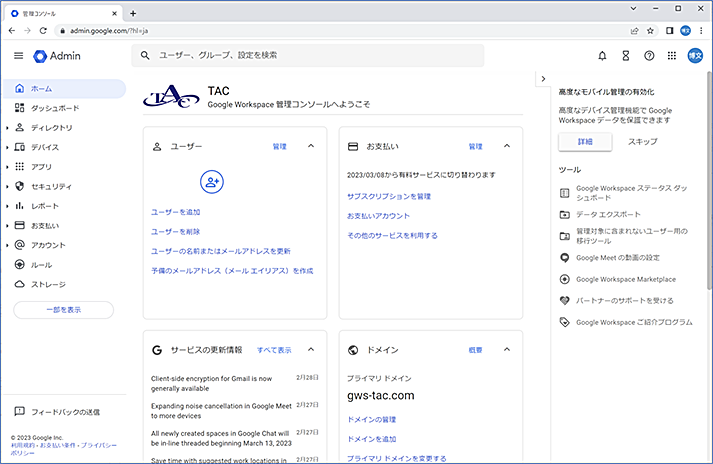Image resolution: width=713 pixels, height=464 pixels.
Task: Click the delete user link
Action: pyautogui.click(x=176, y=232)
